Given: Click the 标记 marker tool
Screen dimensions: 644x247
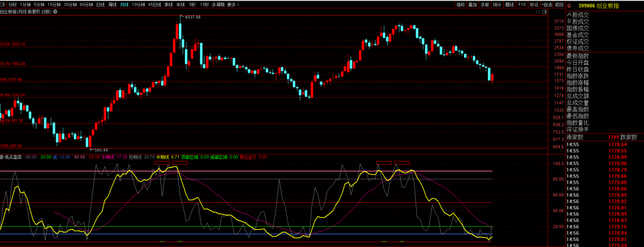Looking at the screenshot, I should [x=534, y=4].
